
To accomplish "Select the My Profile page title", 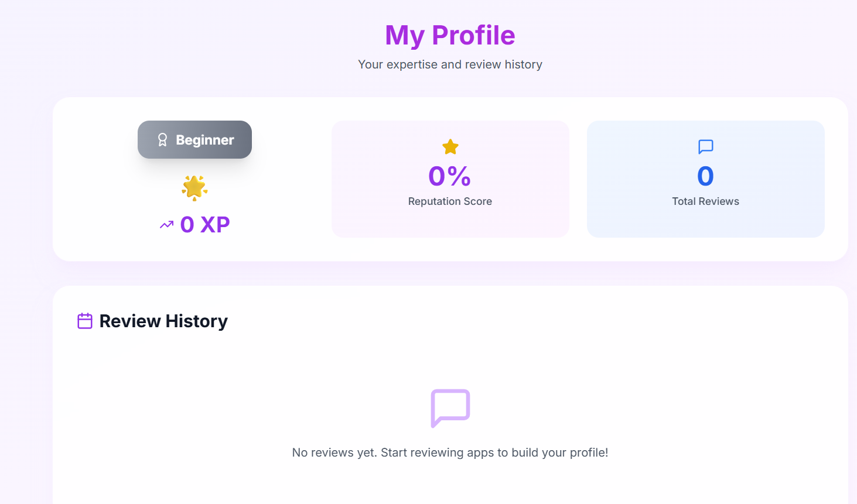I will [450, 35].
